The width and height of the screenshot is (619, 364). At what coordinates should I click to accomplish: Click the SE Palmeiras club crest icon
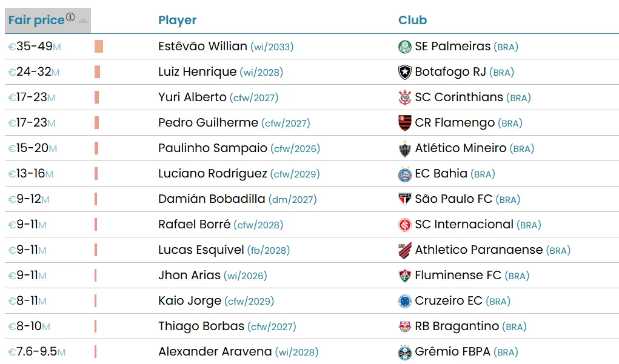pyautogui.click(x=404, y=47)
